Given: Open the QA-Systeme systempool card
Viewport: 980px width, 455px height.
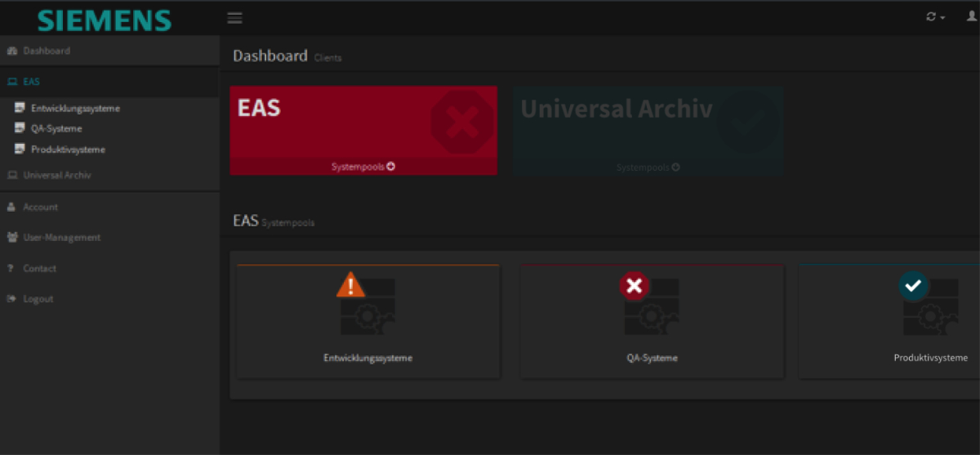Looking at the screenshot, I should point(652,321).
